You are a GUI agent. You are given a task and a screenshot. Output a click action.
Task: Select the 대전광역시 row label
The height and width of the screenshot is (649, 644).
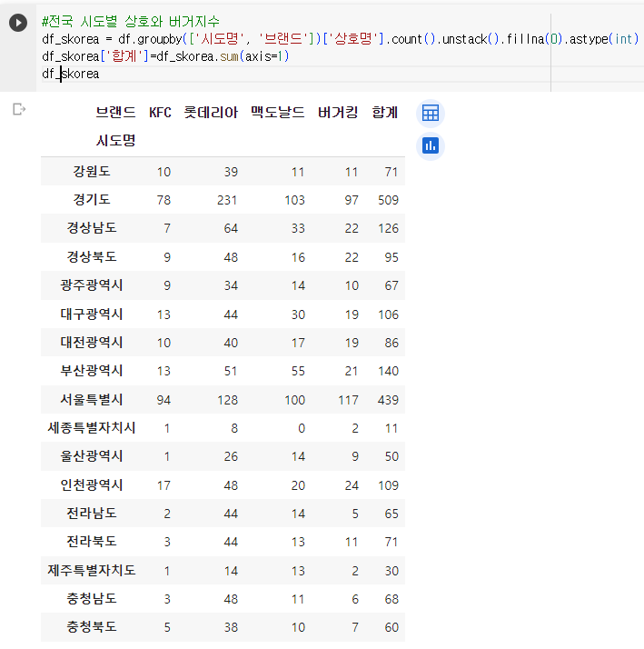click(92, 343)
